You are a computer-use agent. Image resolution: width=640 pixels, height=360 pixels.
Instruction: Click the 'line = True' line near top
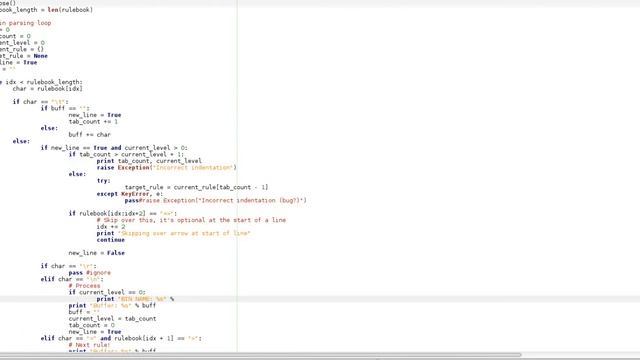pos(18,62)
